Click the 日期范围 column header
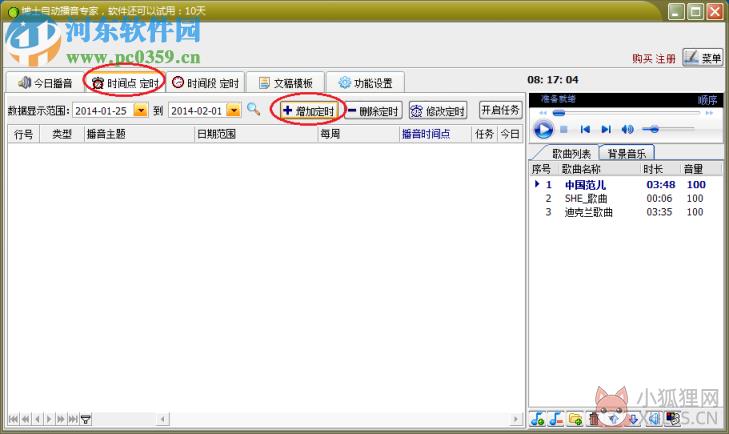 coord(256,134)
